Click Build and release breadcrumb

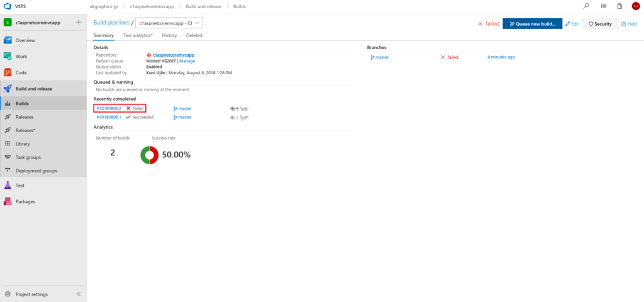(203, 6)
